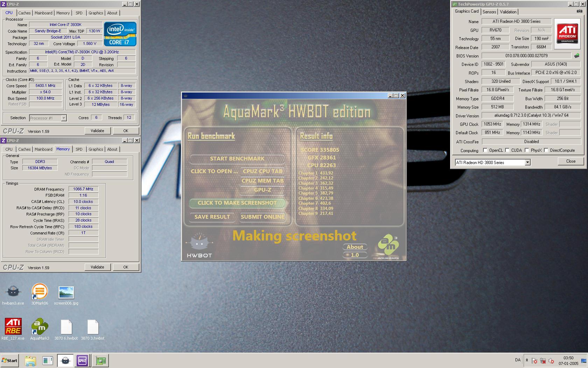This screenshot has height=368, width=588.
Task: Click the HWBOT robot logo in AquaMark
Action: [x=199, y=245]
